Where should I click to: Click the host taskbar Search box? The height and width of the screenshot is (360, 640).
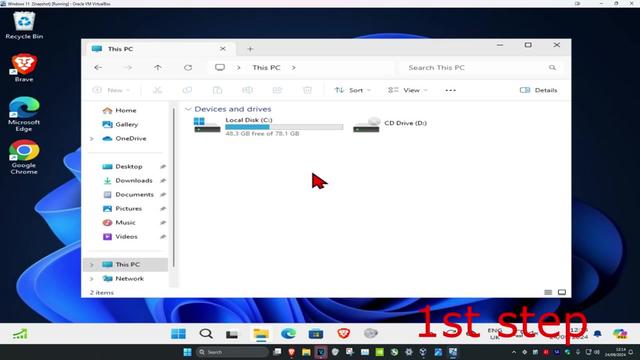232,352
